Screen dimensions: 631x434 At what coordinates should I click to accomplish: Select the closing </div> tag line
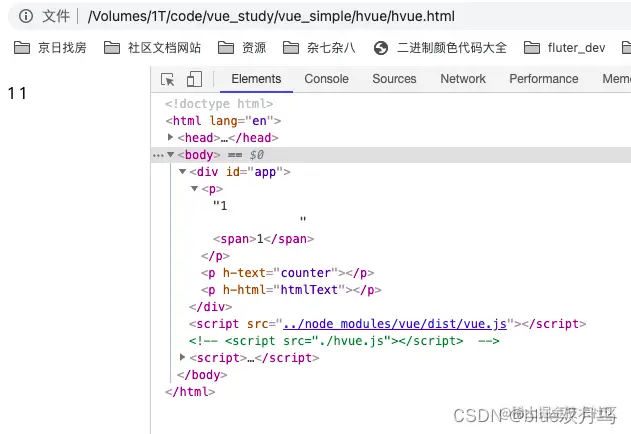[x=210, y=307]
